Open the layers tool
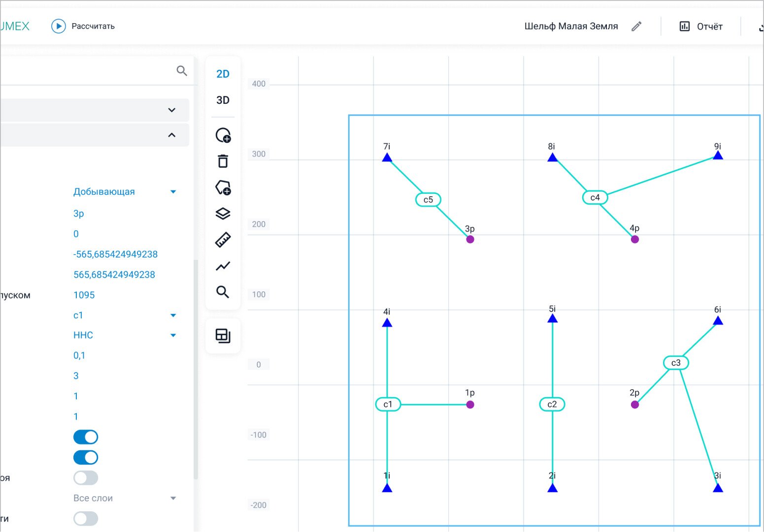The height and width of the screenshot is (532, 764). coord(223,214)
